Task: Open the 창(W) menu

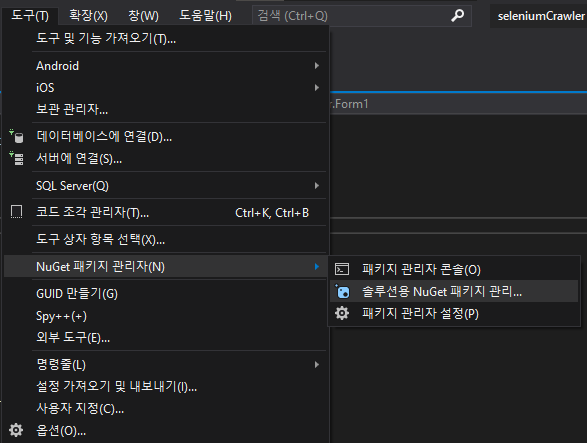Action: (x=143, y=15)
